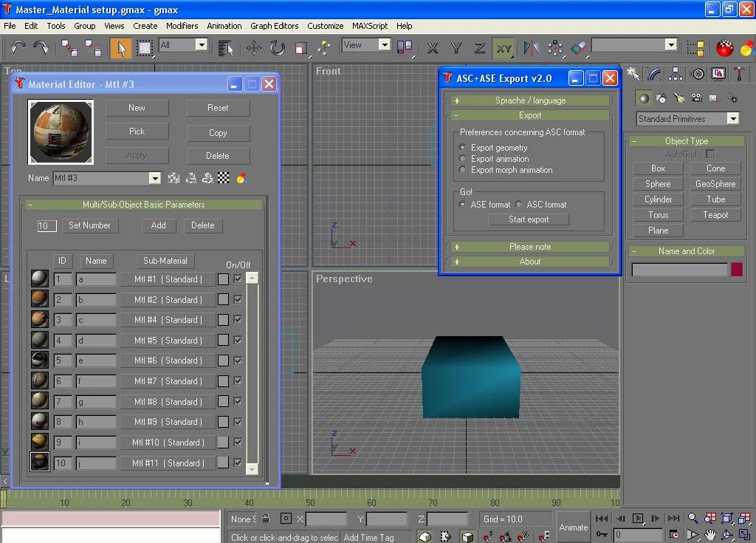
Task: Click the Start export button
Action: [x=528, y=219]
